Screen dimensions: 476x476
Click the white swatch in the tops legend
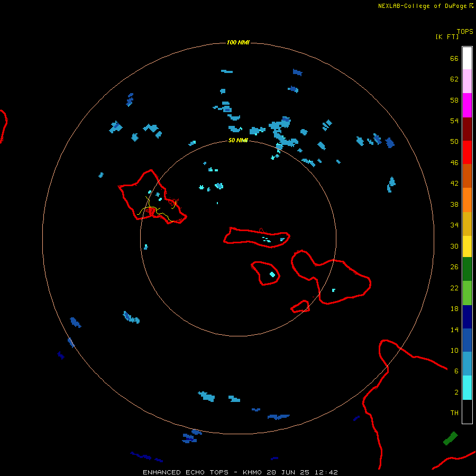pyautogui.click(x=467, y=58)
